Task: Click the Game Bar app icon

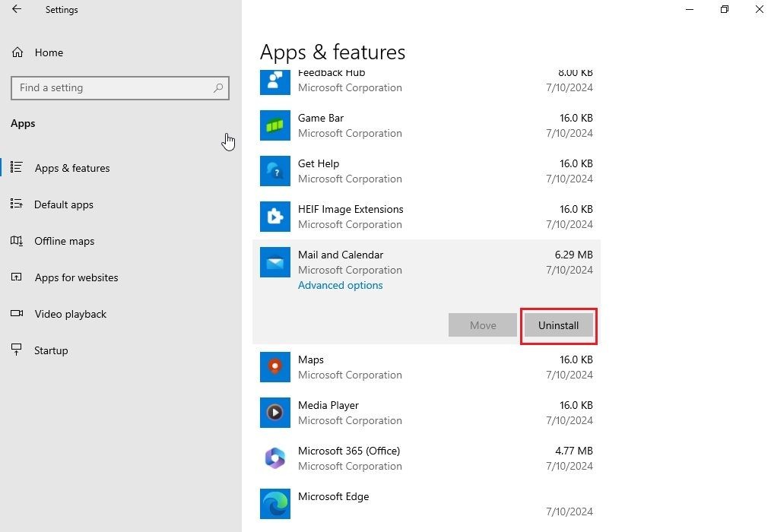Action: click(x=274, y=125)
